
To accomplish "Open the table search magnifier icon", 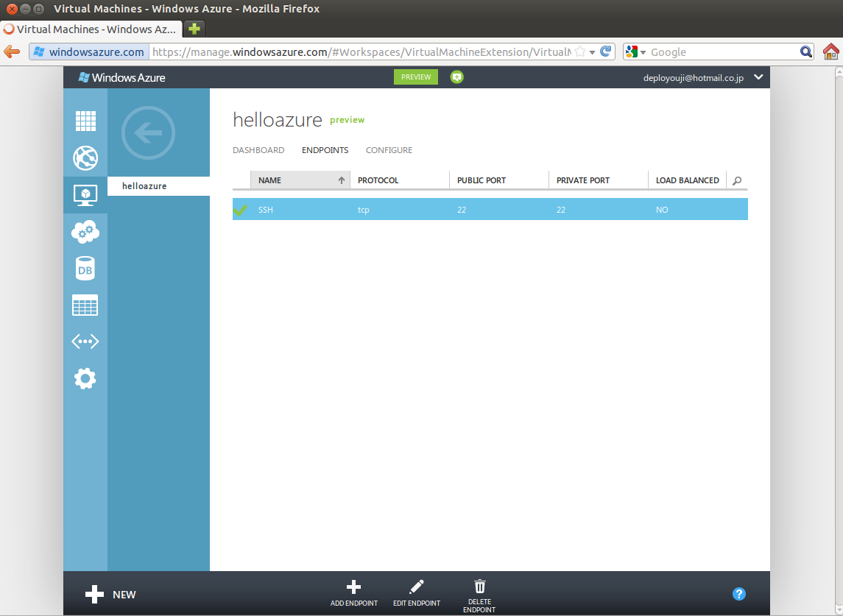I will tap(737, 180).
